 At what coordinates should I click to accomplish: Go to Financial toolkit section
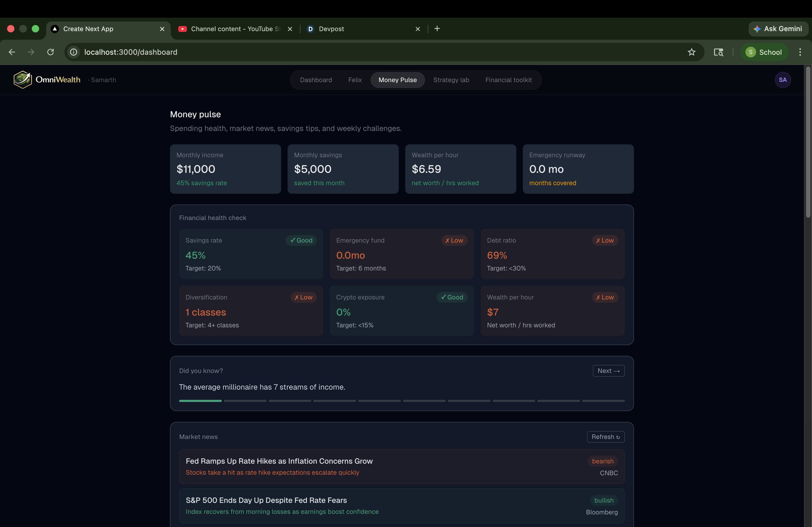508,80
